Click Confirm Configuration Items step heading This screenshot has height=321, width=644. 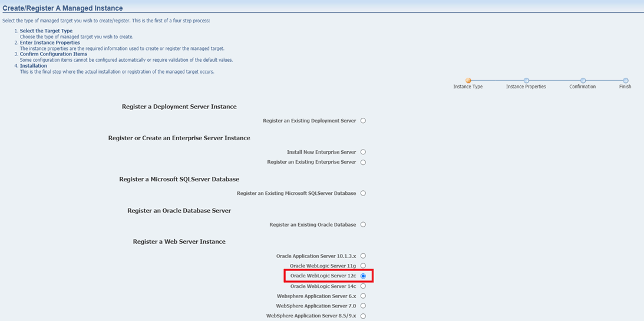click(x=54, y=54)
